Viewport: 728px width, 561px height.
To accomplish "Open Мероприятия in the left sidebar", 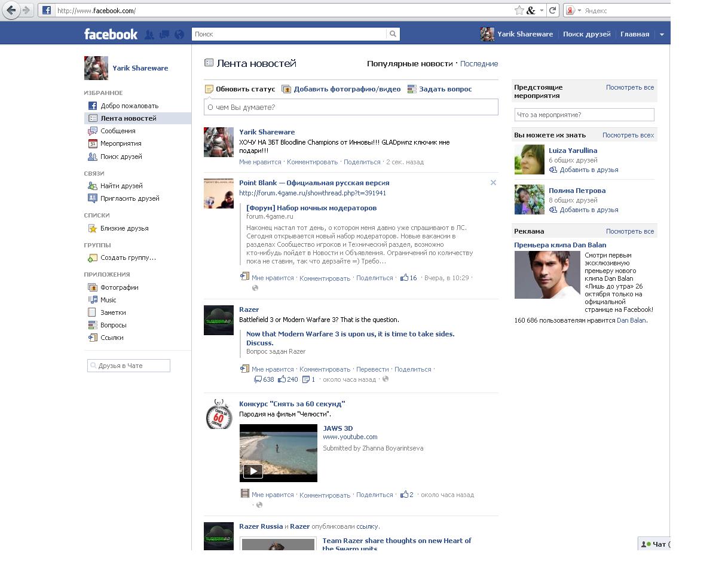I will click(x=121, y=143).
